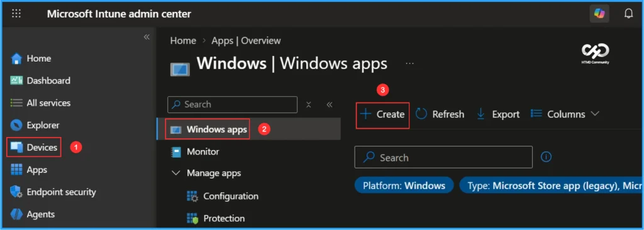Go to Home breadcrumb link

point(183,41)
